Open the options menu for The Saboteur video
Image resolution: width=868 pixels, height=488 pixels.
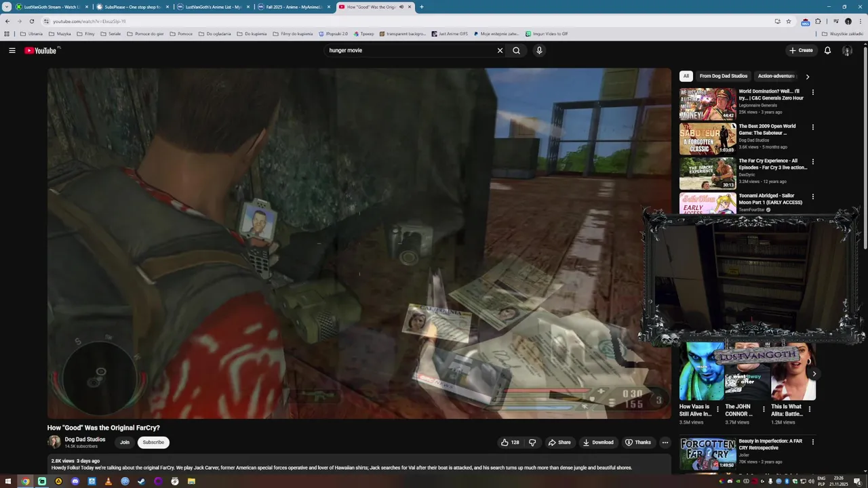coord(813,127)
